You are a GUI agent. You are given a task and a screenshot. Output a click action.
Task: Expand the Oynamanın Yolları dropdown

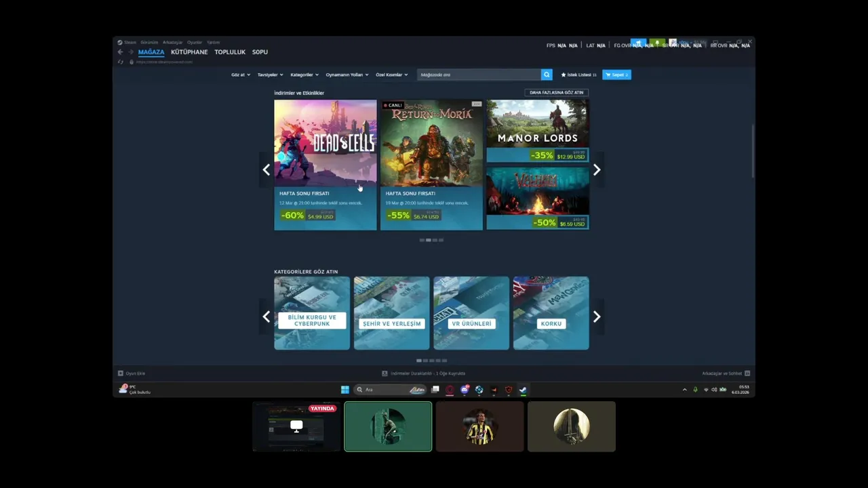pos(347,75)
